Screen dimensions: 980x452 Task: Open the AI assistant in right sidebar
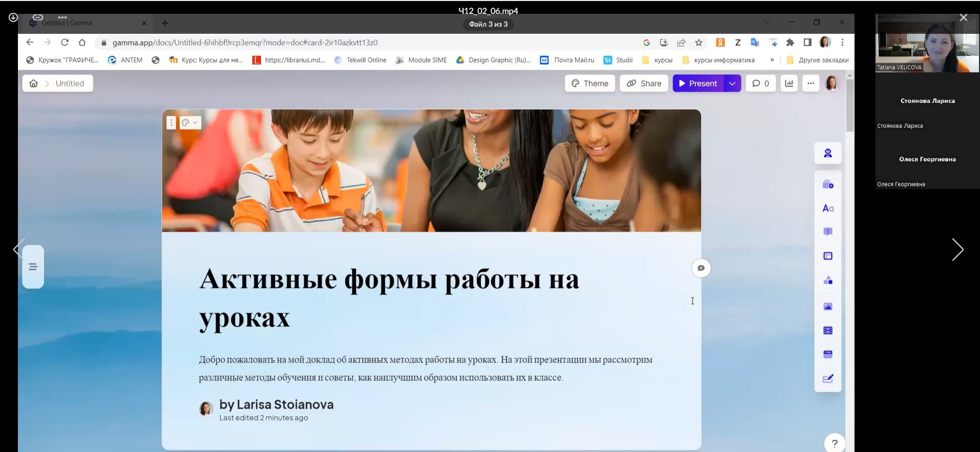coord(827,153)
